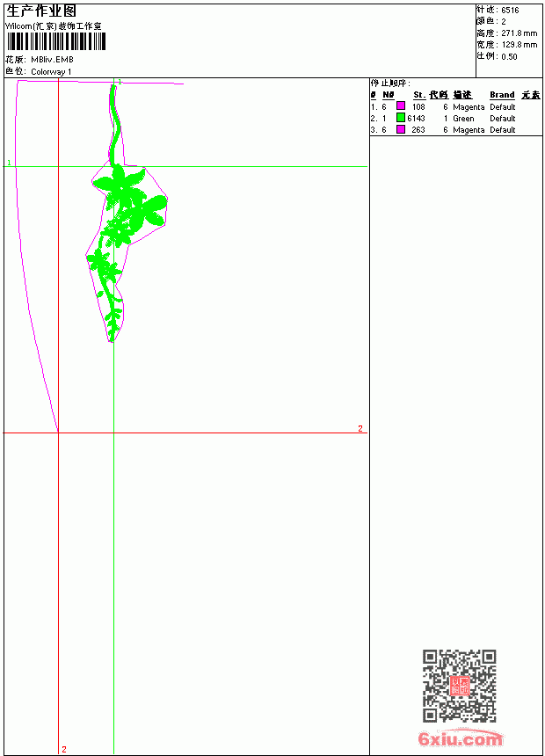Click the stitch count value 6516
The image size is (545, 756).
click(510, 11)
